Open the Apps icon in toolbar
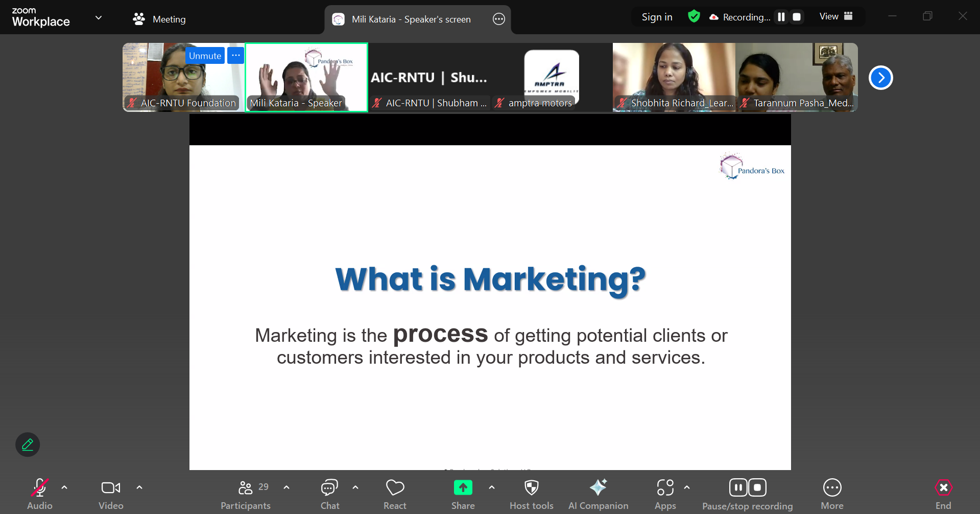The image size is (980, 514). tap(665, 488)
